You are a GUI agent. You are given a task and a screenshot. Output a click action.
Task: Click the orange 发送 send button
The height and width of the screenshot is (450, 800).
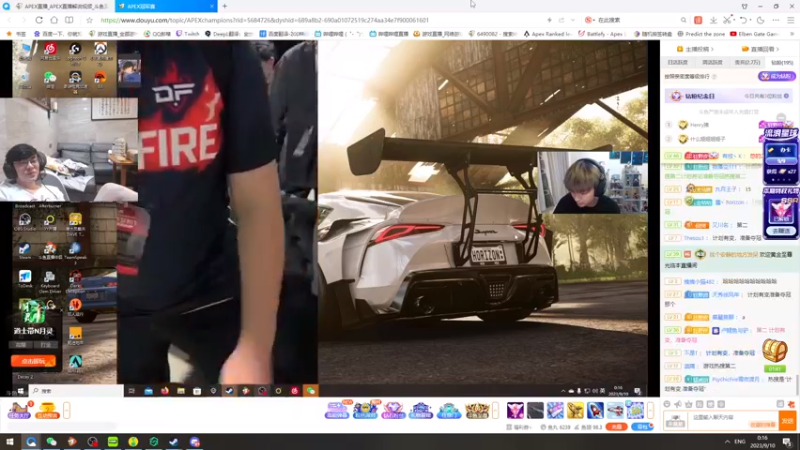click(x=788, y=421)
